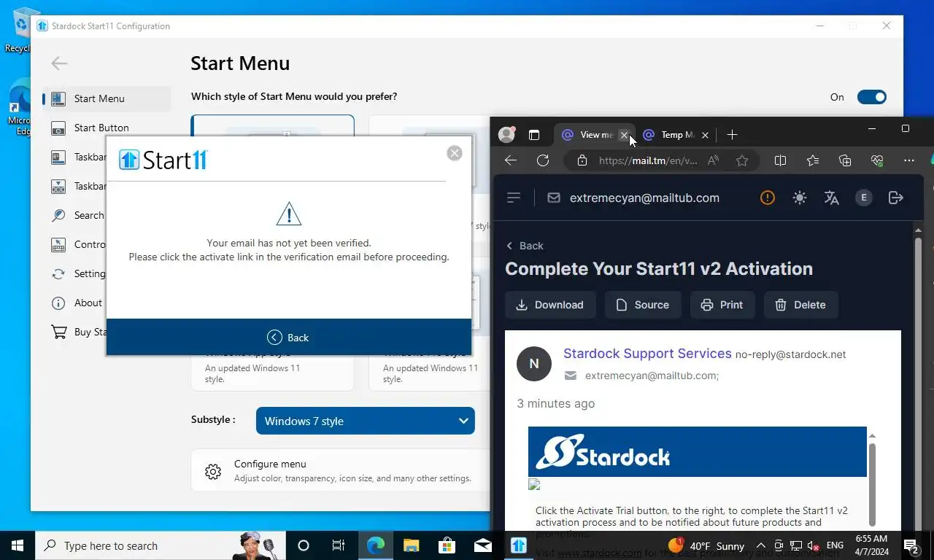Click the N sender avatar in the email
The image size is (934, 560).
click(x=534, y=364)
